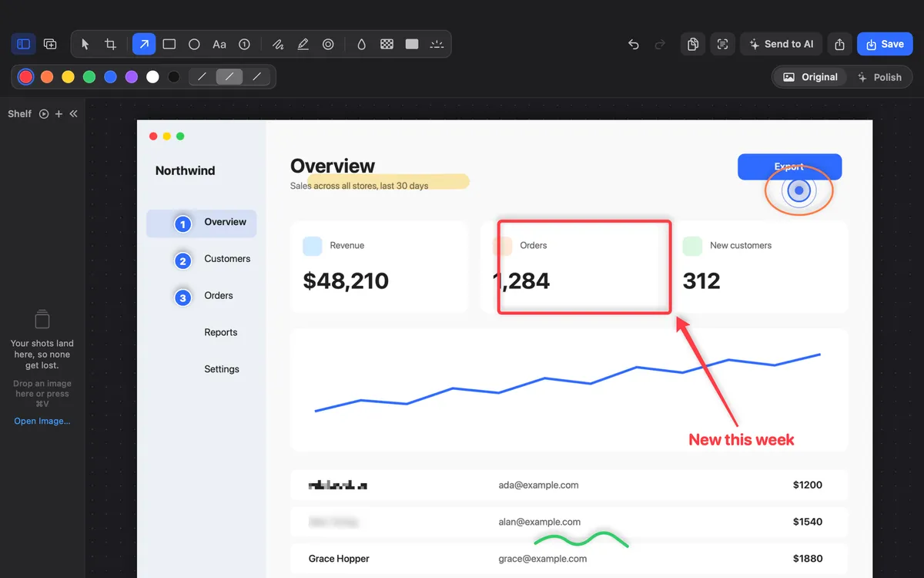The width and height of the screenshot is (924, 578).
Task: Select the pointer selection tool
Action: tap(85, 44)
